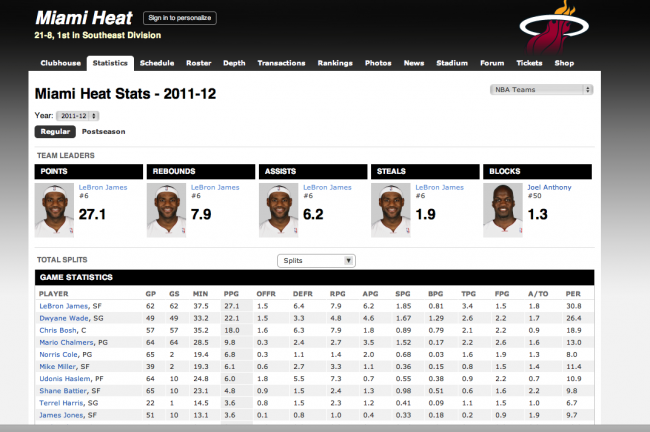Select the Regular season toggle
This screenshot has width=650, height=432.
pos(55,131)
